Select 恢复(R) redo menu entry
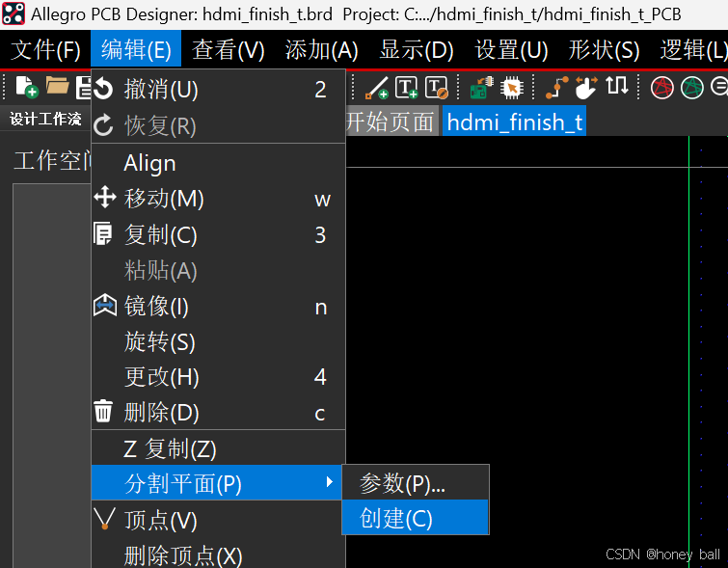Screen dimensions: 728x568 [218, 125]
